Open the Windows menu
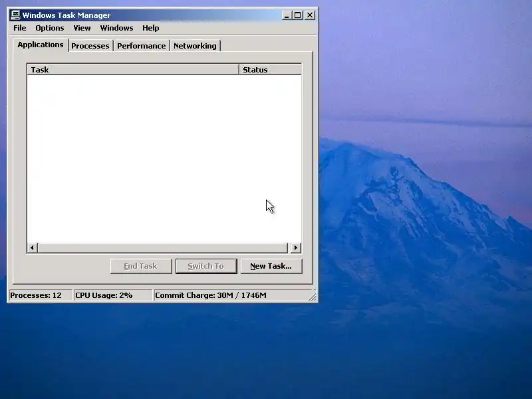Screen dimensions: 532x399 coord(116,28)
